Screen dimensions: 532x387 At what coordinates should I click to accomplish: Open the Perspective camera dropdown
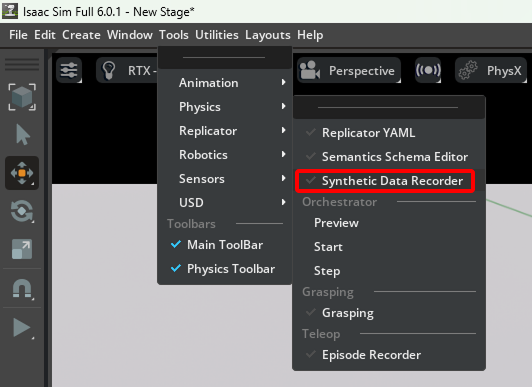pos(349,71)
